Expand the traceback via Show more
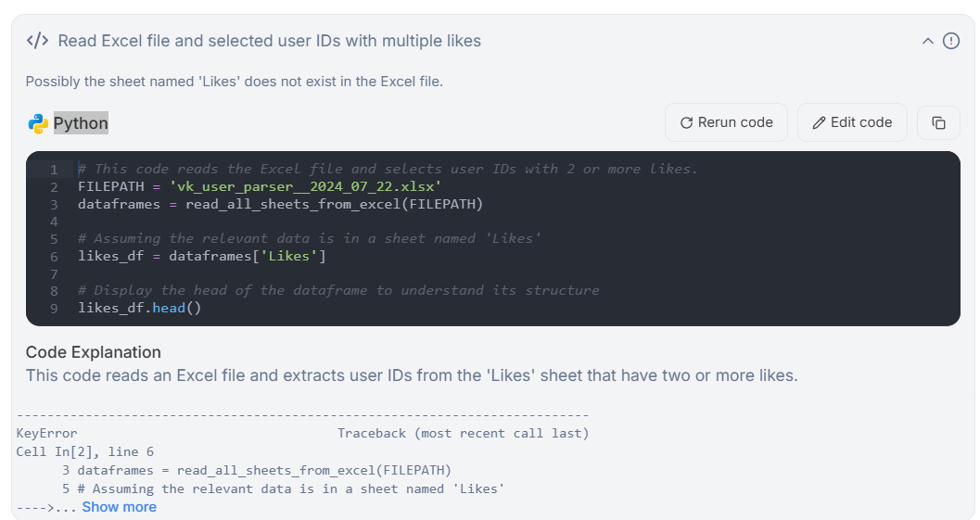980x520 pixels. coord(119,507)
